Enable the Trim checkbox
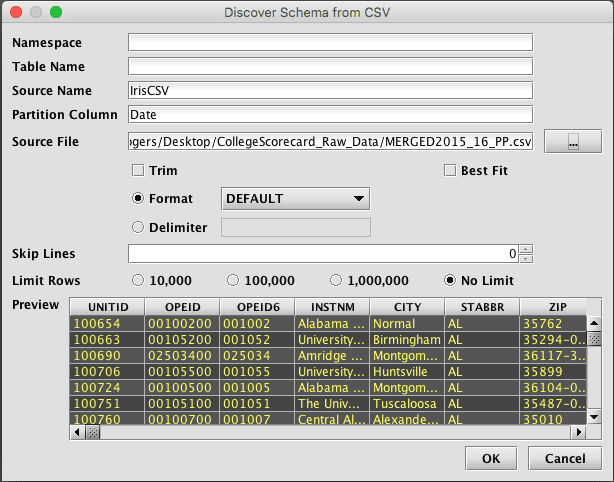 tap(138, 171)
